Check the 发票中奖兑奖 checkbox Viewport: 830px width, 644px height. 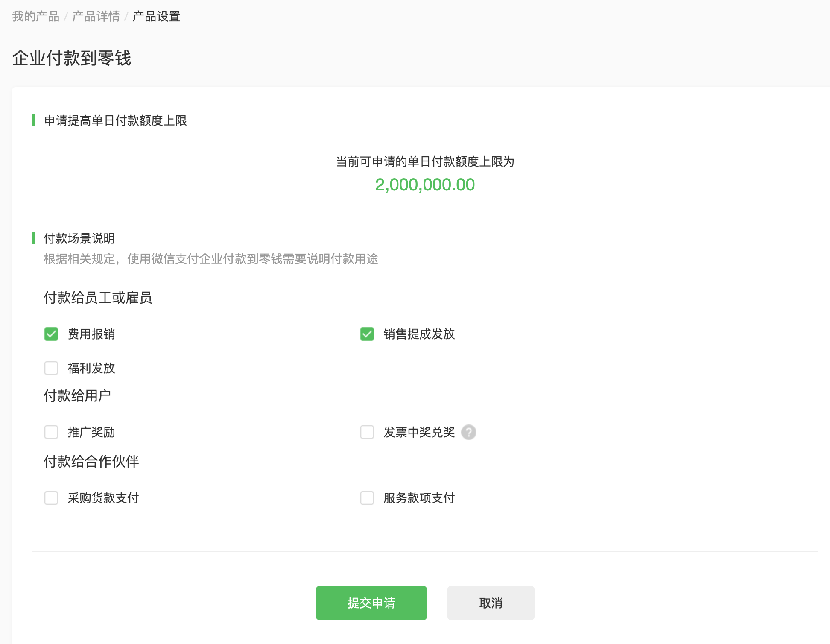367,432
